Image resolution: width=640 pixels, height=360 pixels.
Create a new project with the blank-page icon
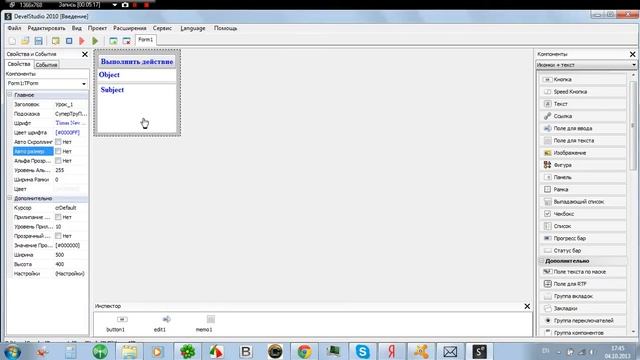[x=12, y=41]
